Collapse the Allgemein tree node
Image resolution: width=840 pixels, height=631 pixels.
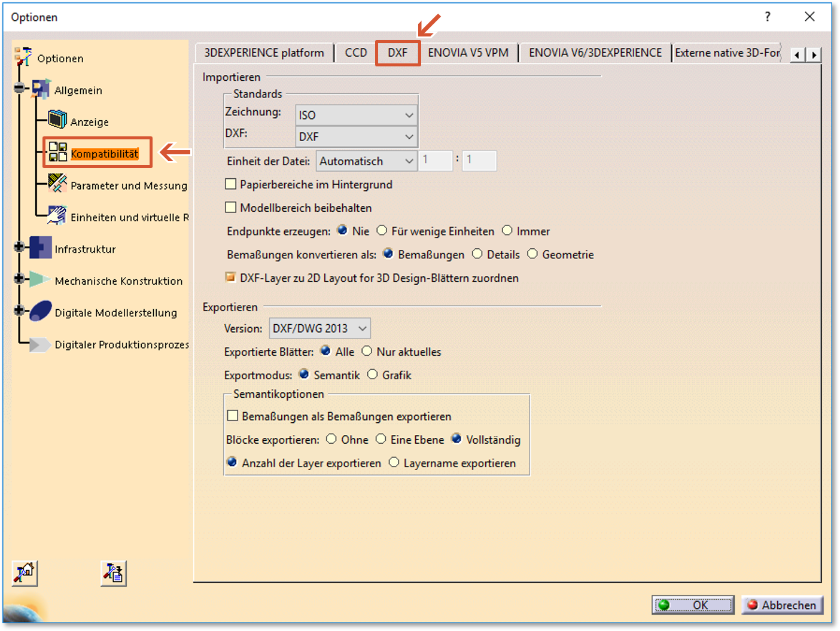[19, 89]
